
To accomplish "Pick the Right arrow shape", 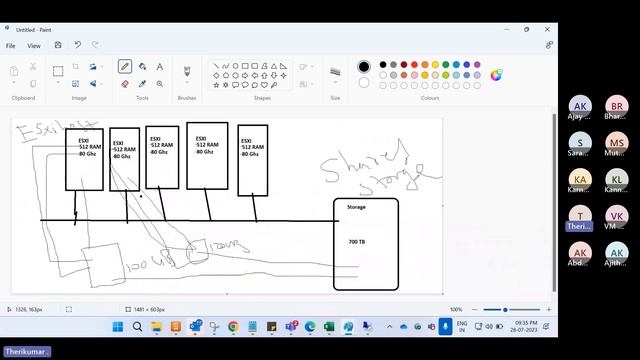I will tap(245, 76).
